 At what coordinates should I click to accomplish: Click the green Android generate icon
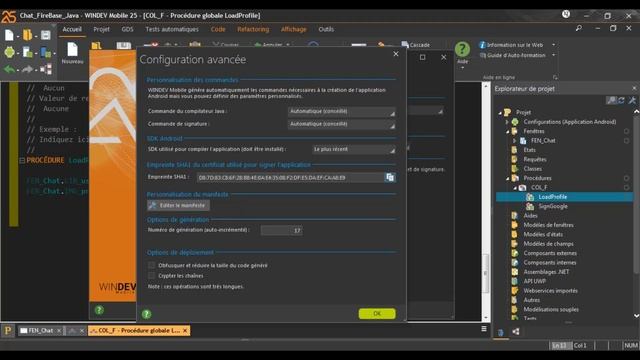9,52
